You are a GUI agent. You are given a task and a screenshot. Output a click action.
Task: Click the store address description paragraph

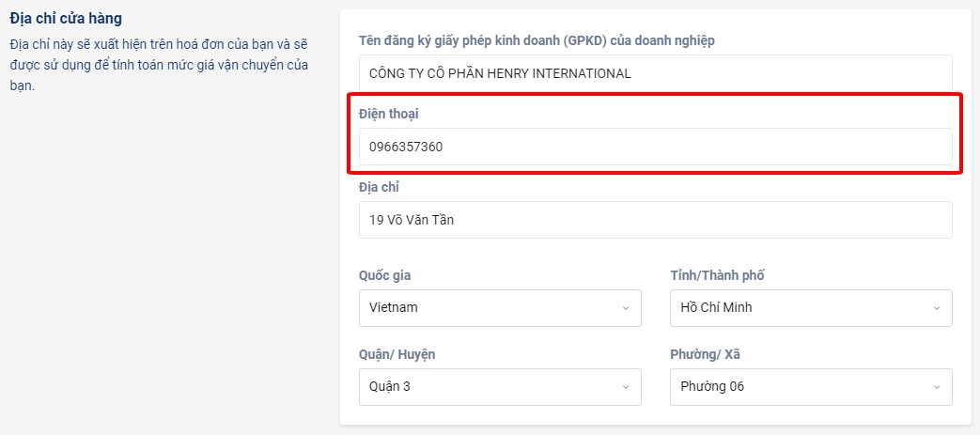(x=159, y=65)
